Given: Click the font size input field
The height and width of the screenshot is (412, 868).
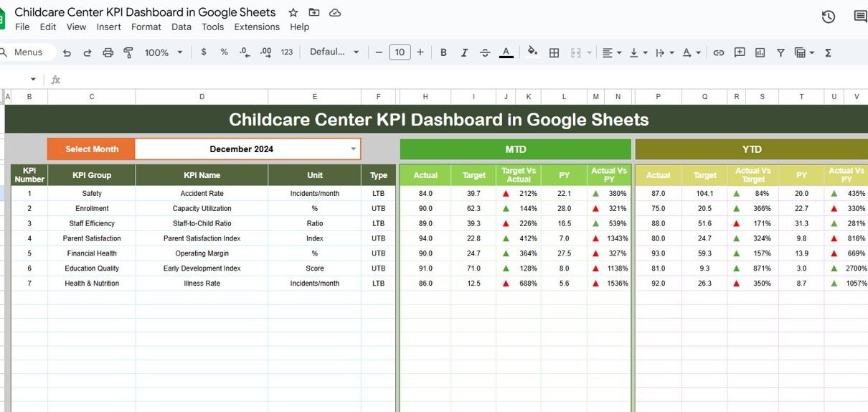Looking at the screenshot, I should point(400,52).
